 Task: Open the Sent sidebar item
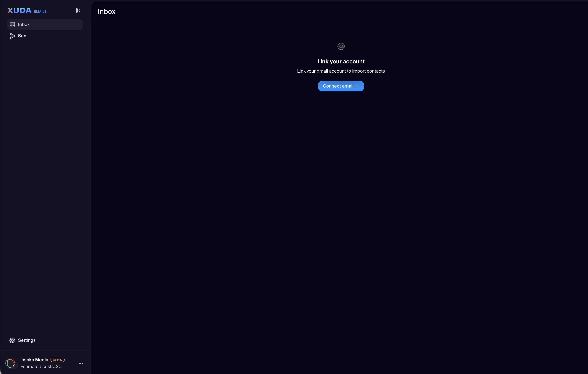pos(23,36)
